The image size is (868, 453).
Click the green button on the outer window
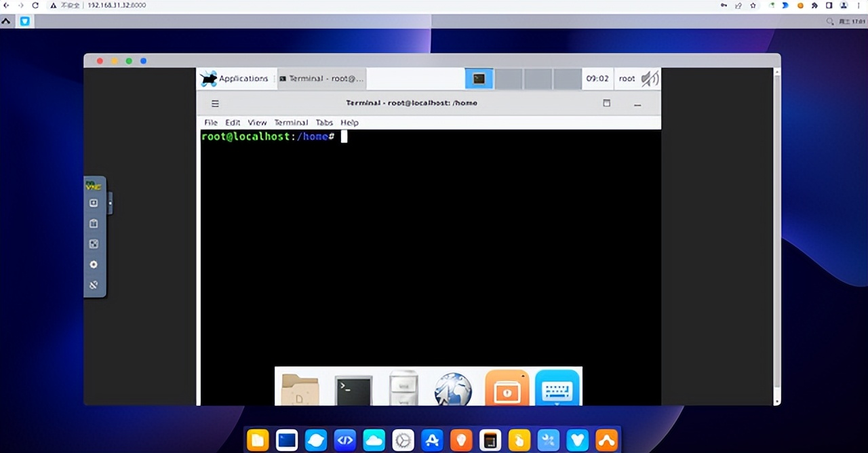click(x=129, y=61)
